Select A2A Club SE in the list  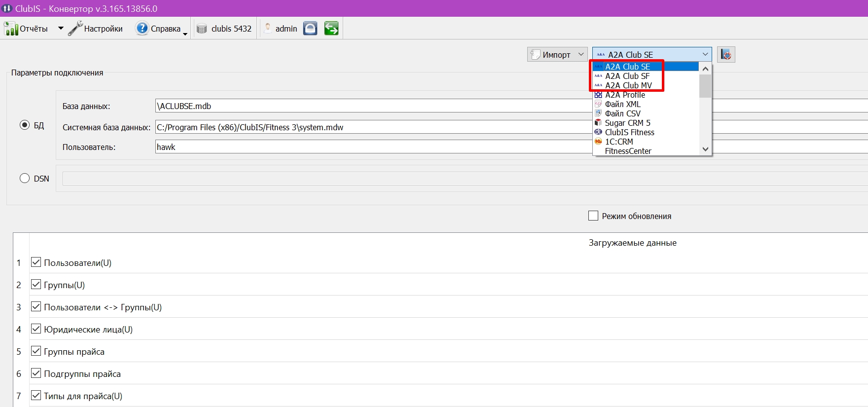(x=646, y=67)
